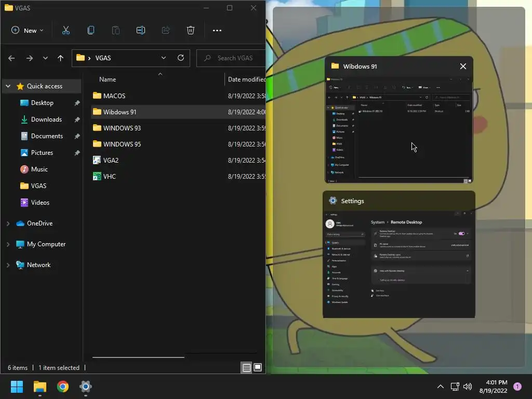
Task: Open the Windows Start menu
Action: tap(17, 387)
